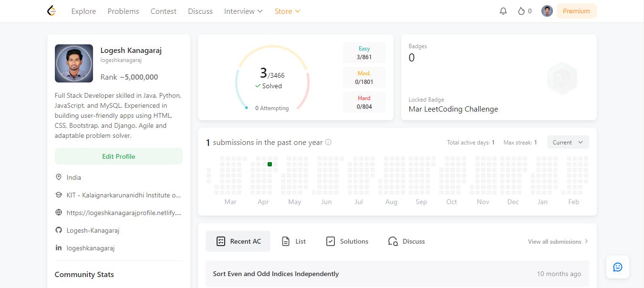Click the Mar LeetCoding Challenge badge text

(x=453, y=109)
